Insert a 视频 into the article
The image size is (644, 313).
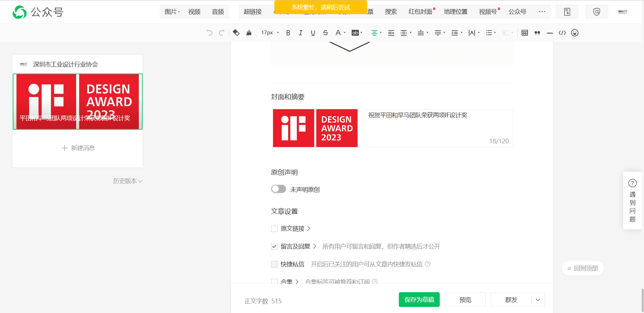pyautogui.click(x=194, y=12)
